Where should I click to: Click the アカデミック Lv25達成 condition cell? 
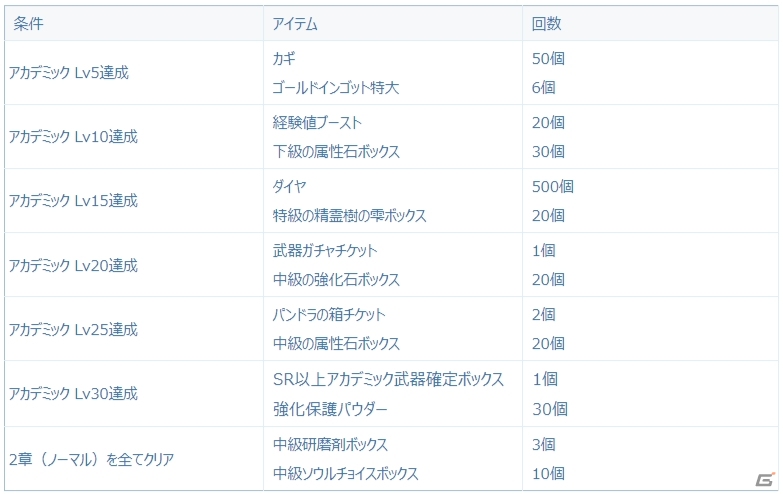click(x=134, y=329)
